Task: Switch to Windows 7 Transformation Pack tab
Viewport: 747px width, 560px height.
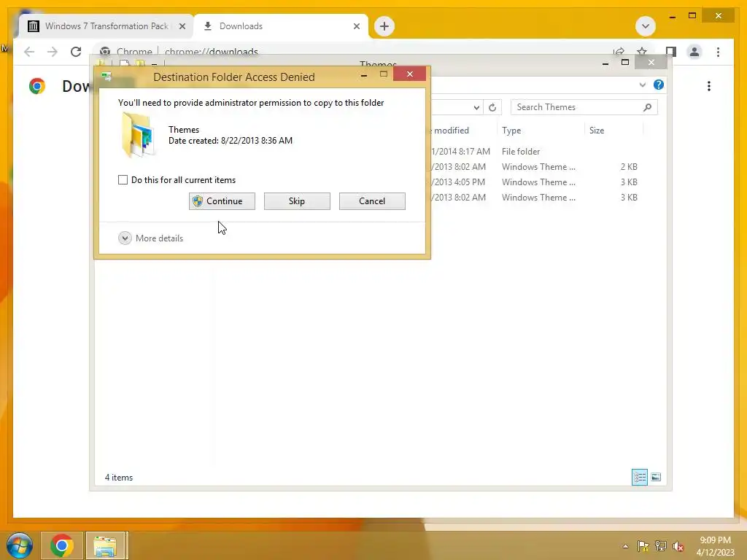Action: tap(107, 26)
